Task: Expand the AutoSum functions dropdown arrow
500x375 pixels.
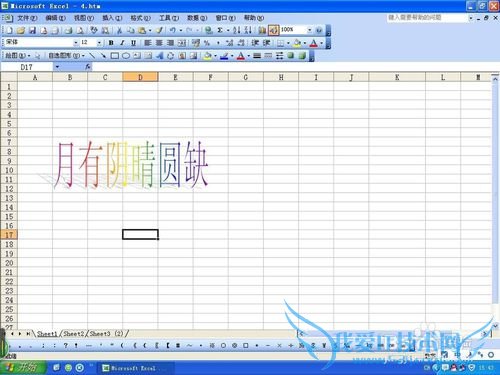Action: pyautogui.click(x=228, y=31)
